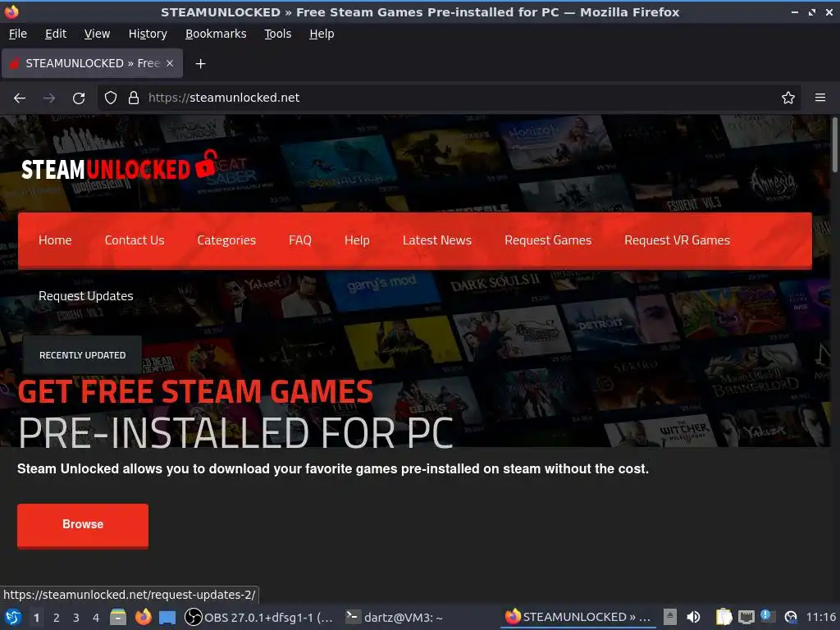840x630 pixels.
Task: Open the Contact Us page
Action: pyautogui.click(x=135, y=240)
